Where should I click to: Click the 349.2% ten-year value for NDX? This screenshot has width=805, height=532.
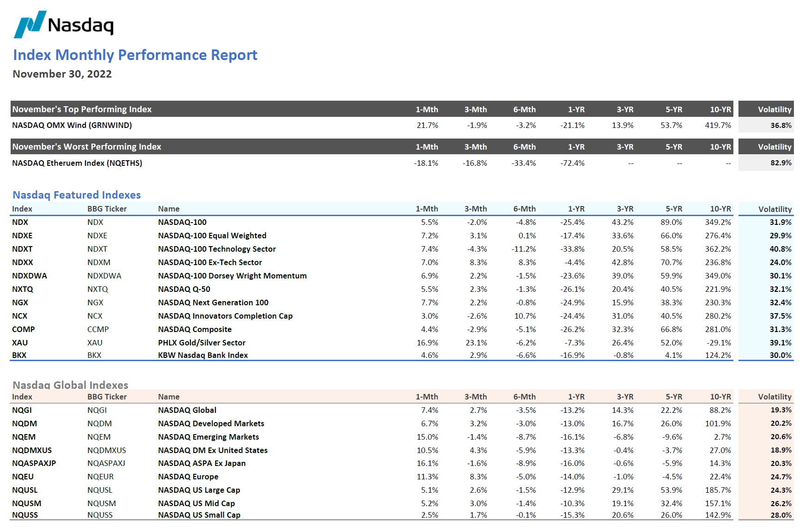(718, 222)
